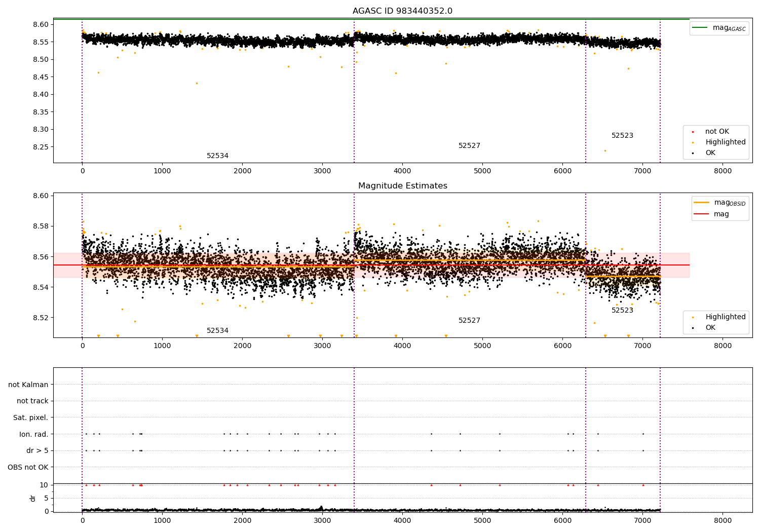Click the '52527' label in Magnitude Estimates plot
This screenshot has width=760, height=532.
[469, 321]
